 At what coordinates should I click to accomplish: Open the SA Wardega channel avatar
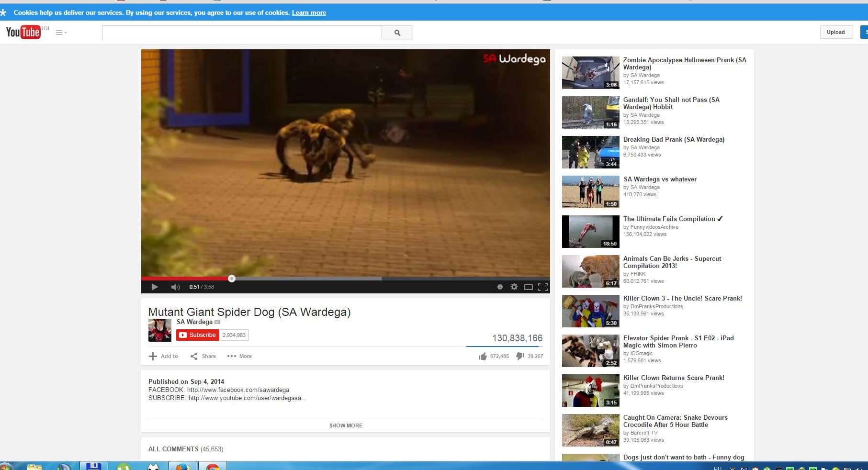(x=160, y=330)
